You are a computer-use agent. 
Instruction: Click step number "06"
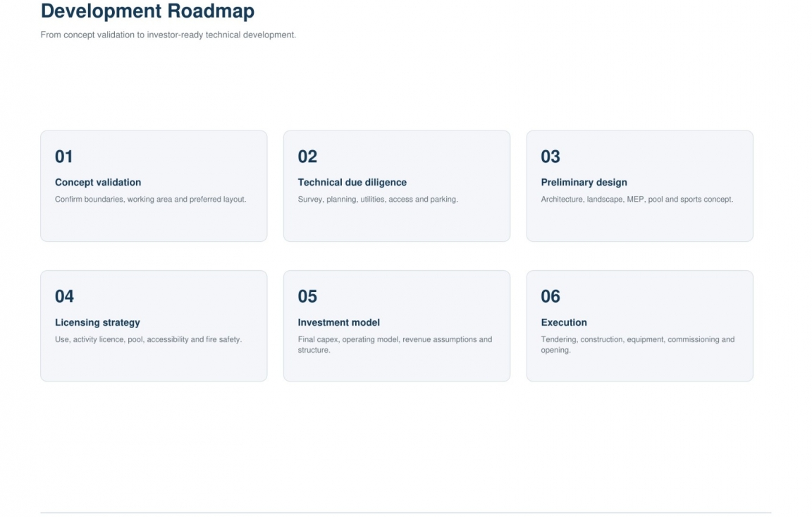pyautogui.click(x=550, y=296)
